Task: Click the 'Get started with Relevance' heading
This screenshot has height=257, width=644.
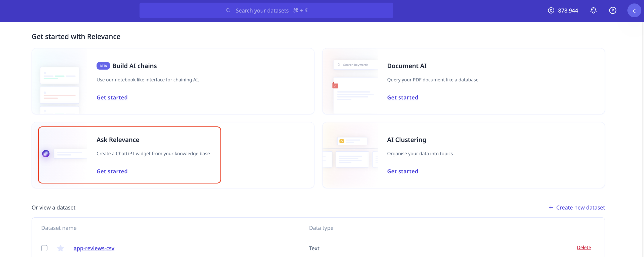Action: (x=76, y=36)
